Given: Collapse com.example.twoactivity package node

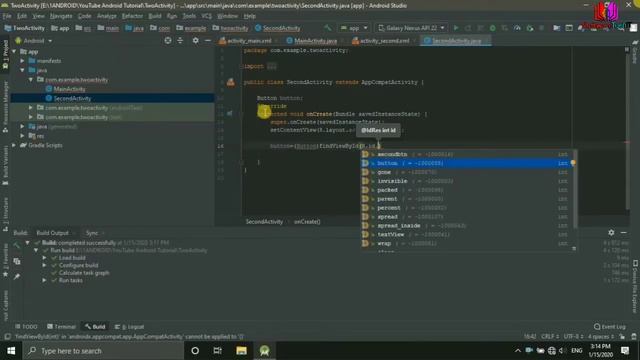Looking at the screenshot, I should click(31, 80).
